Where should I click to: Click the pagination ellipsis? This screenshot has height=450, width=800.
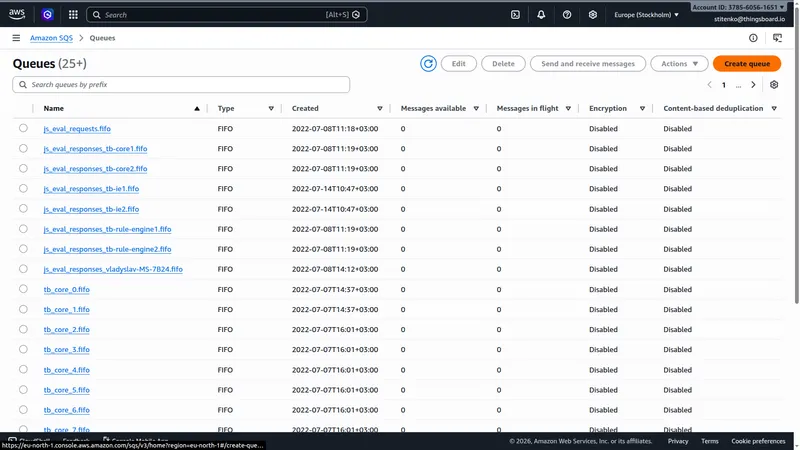pyautogui.click(x=738, y=85)
